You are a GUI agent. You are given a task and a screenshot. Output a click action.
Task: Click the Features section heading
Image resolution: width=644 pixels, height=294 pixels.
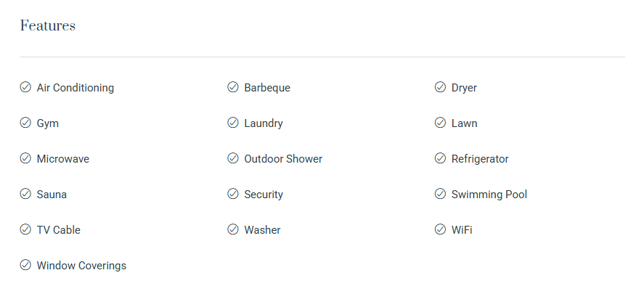pos(48,26)
